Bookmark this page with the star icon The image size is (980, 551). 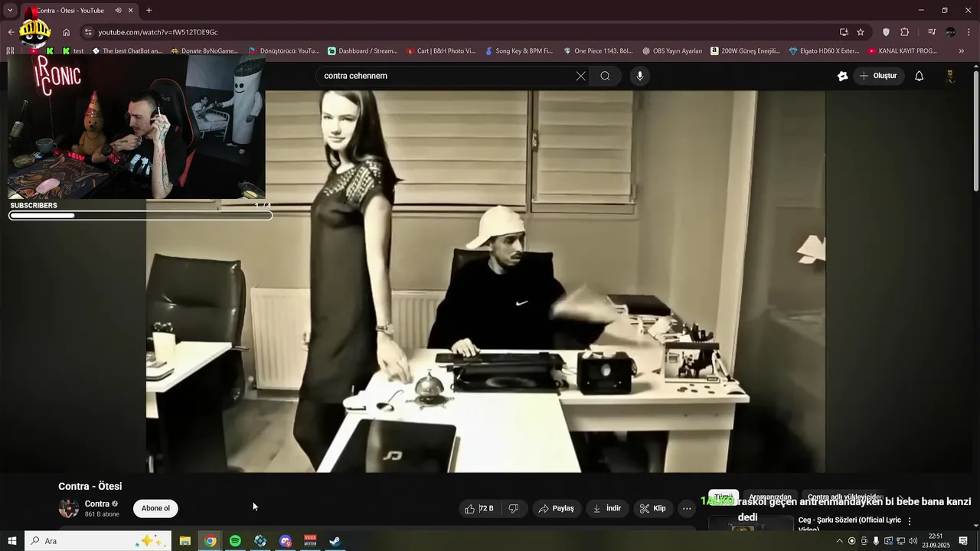point(861,32)
